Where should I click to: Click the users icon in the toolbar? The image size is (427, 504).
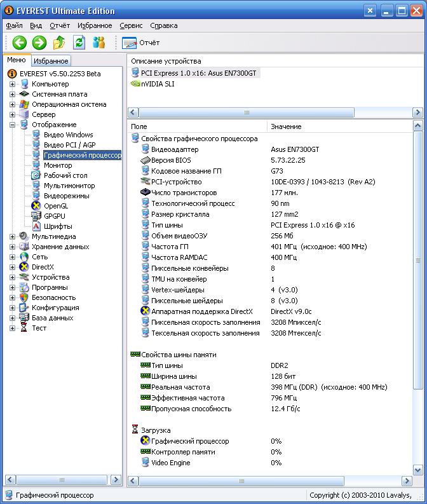pos(98,43)
